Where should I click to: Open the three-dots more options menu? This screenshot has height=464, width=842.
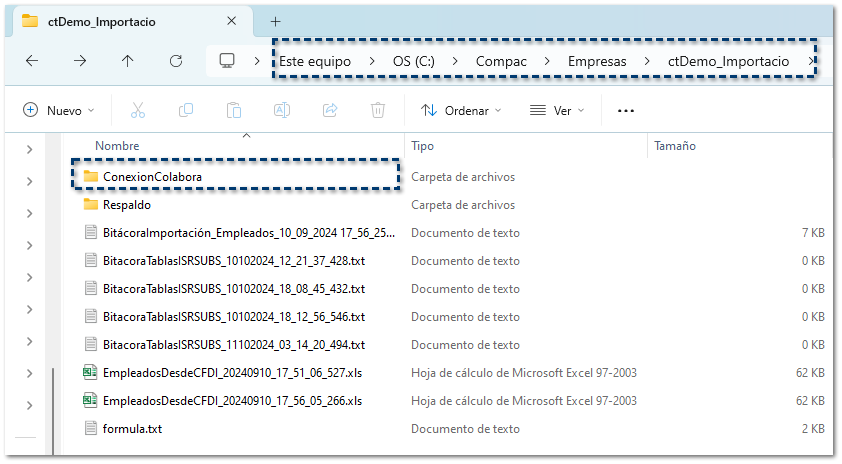point(626,111)
